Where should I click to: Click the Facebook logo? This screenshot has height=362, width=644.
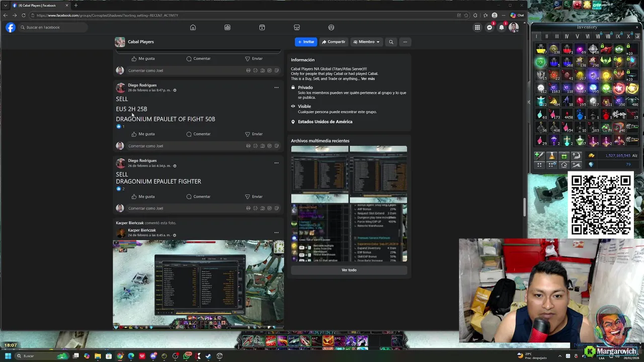(x=11, y=28)
